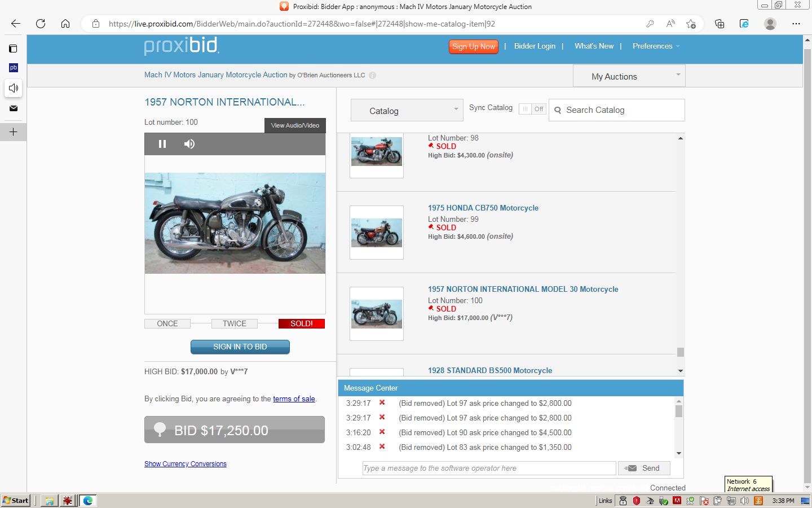Click the large Norton motorcycle photo
This screenshot has width=812, height=508.
[235, 224]
